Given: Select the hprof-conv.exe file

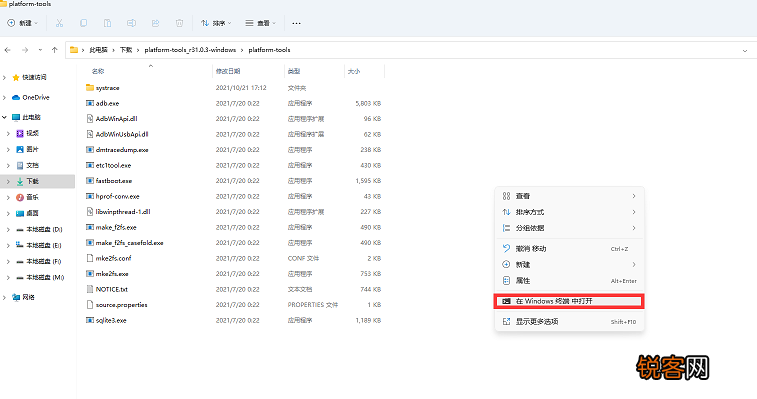Looking at the screenshot, I should tap(113, 196).
